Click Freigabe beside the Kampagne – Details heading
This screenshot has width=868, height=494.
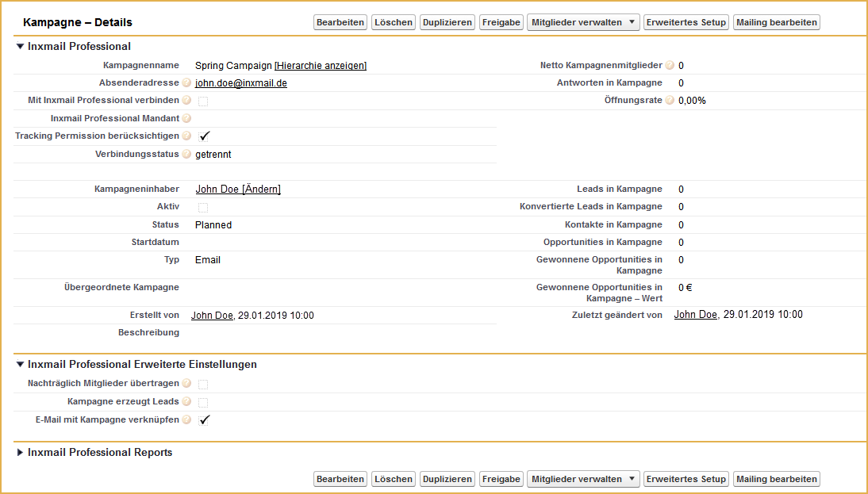click(501, 22)
